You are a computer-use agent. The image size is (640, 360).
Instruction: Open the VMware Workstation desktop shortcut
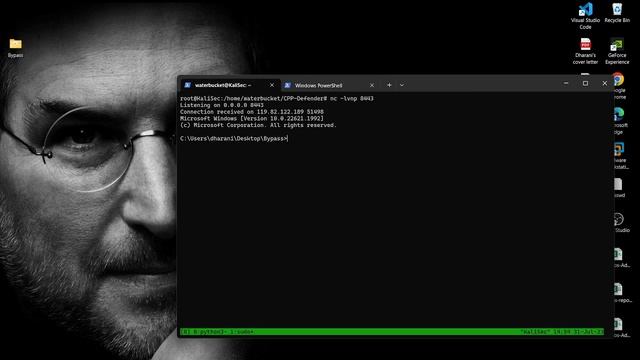point(620,156)
